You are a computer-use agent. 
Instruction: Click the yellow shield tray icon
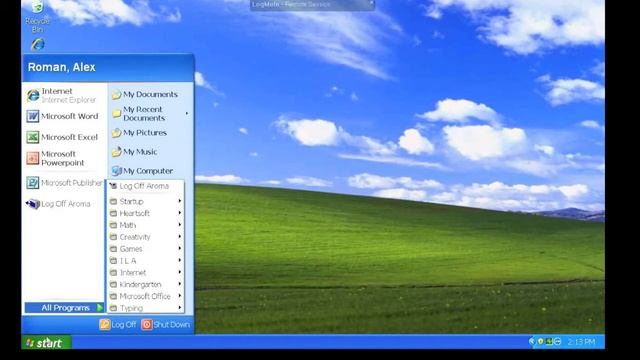pyautogui.click(x=540, y=341)
